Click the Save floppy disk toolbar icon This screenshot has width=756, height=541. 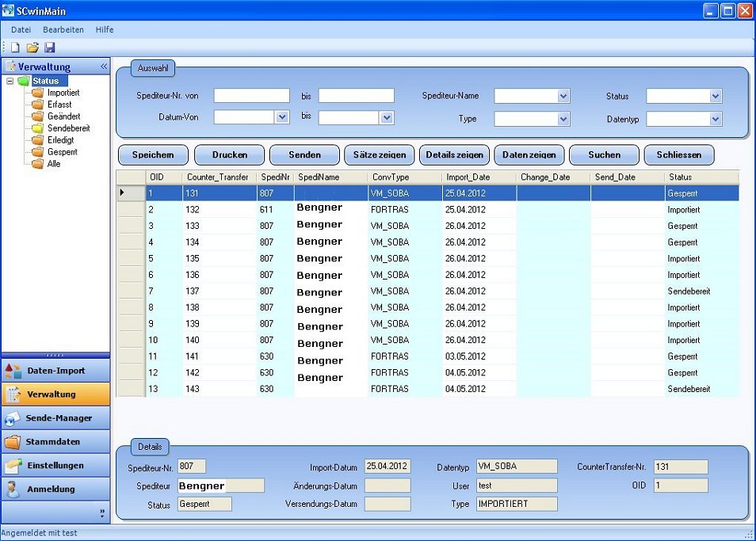coord(50,48)
